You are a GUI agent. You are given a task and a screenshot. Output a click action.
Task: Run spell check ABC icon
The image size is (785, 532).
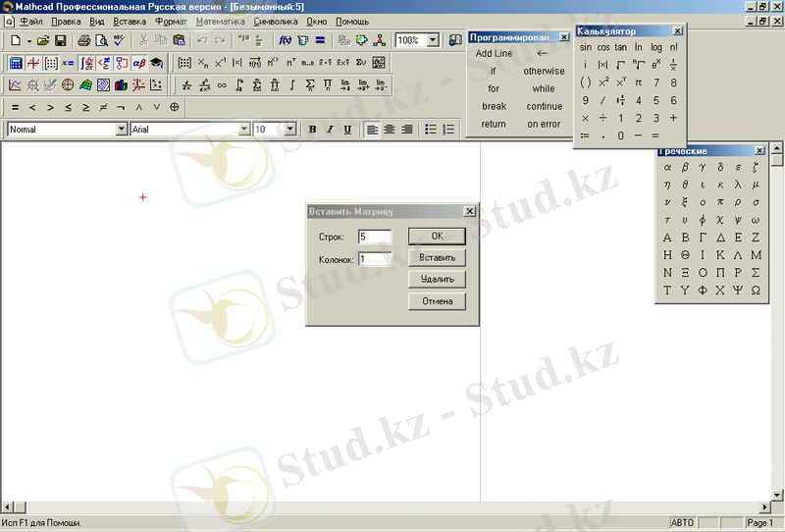119,40
